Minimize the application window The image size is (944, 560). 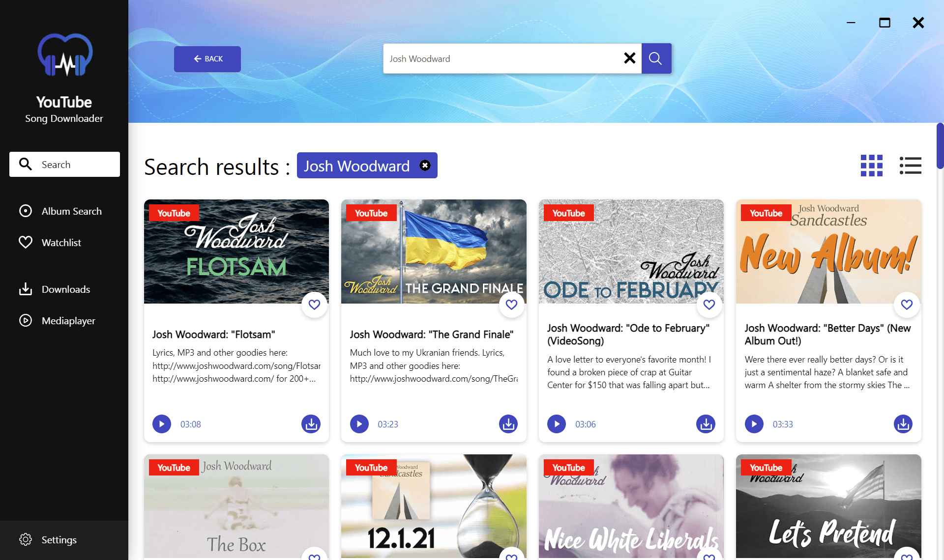click(x=851, y=23)
